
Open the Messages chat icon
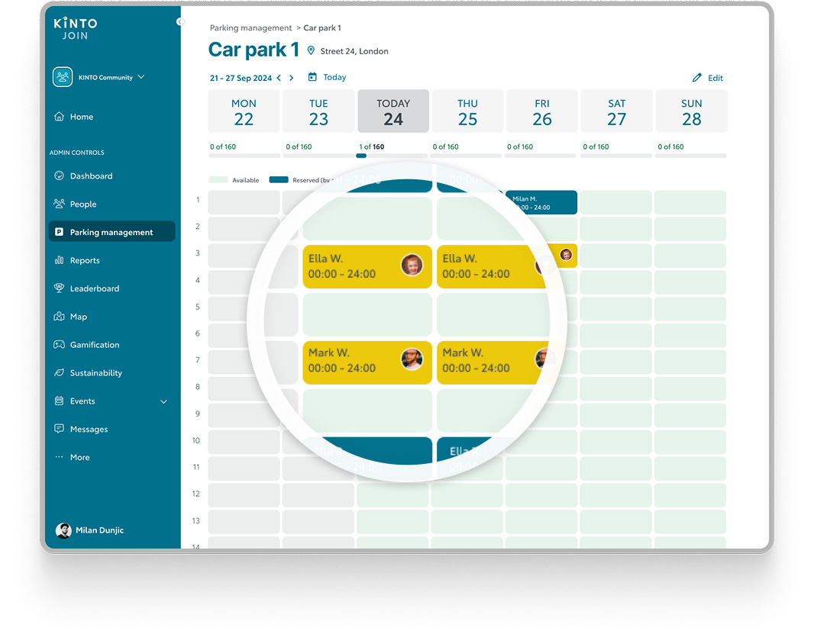tap(59, 429)
